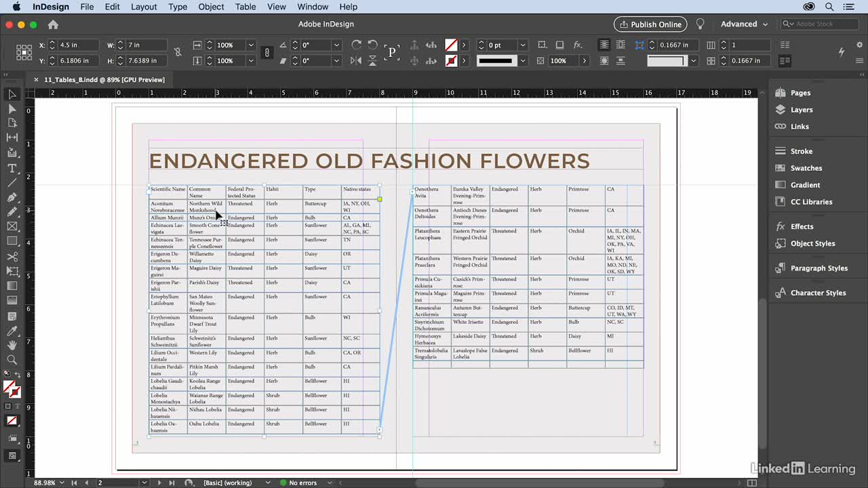This screenshot has height=488, width=868.
Task: Click the Publish Online button
Action: [x=650, y=24]
